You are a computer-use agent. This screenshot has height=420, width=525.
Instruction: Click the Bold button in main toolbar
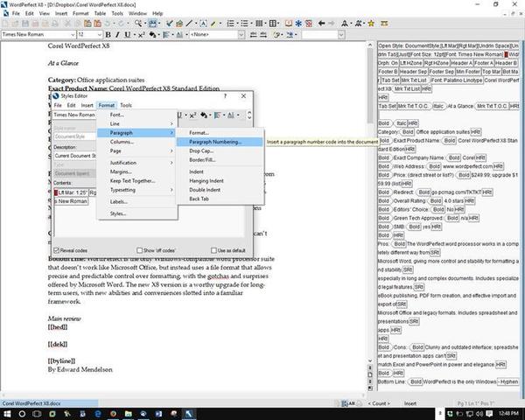tap(108, 34)
